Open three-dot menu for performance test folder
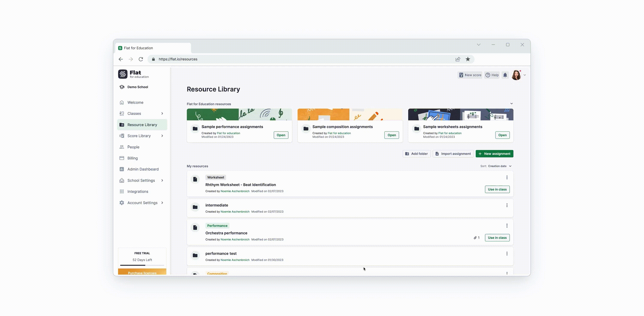644x316 pixels. (507, 254)
